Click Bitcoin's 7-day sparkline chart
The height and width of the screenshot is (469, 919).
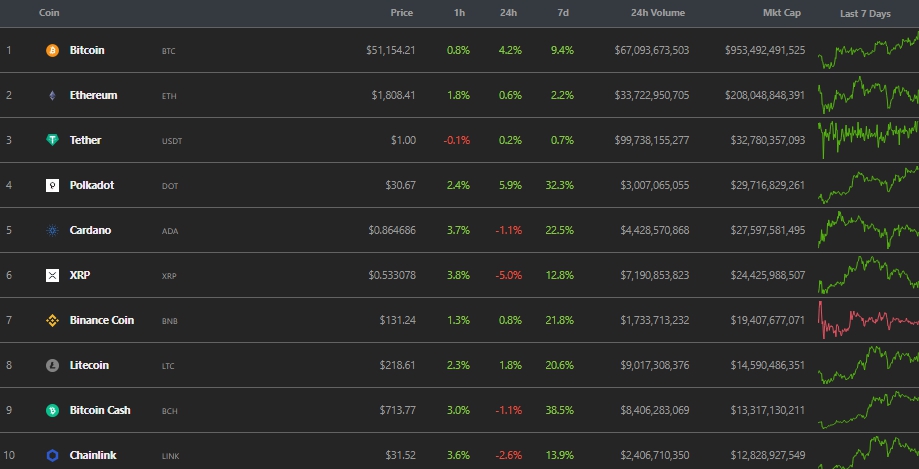867,50
